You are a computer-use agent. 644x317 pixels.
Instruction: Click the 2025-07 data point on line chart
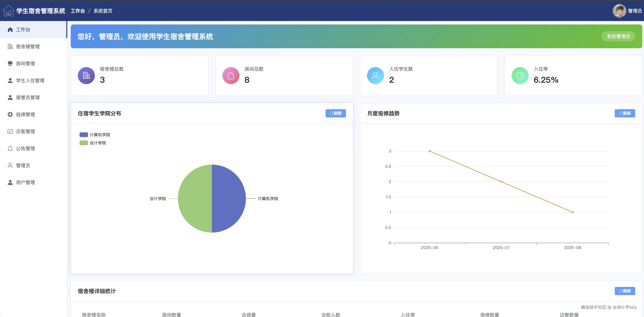coord(501,182)
